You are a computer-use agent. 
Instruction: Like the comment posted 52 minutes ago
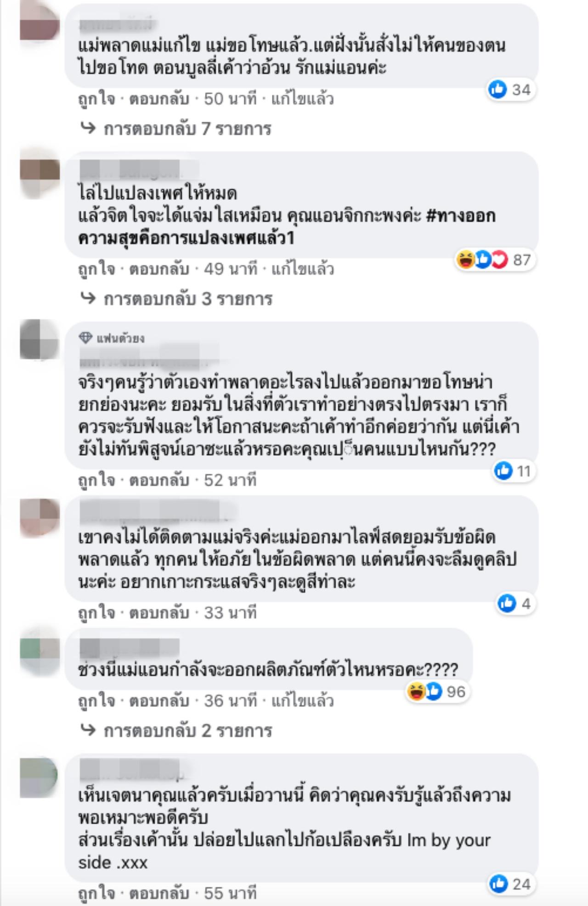point(96,480)
